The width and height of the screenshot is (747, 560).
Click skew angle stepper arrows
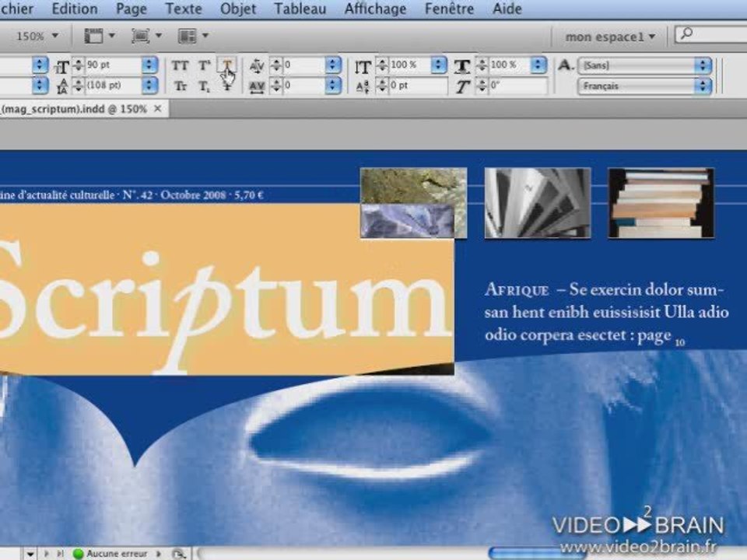coord(482,86)
